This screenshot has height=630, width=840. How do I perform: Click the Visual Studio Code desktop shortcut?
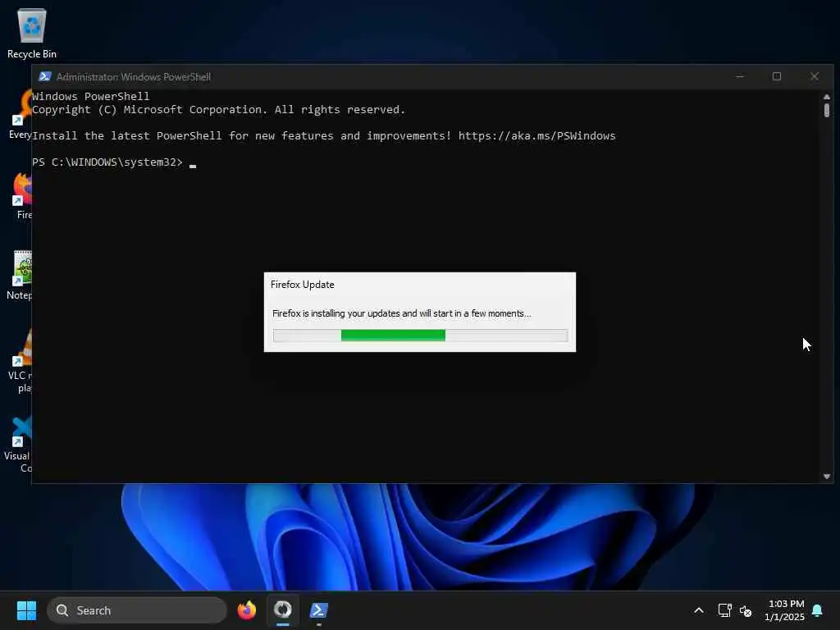tap(19, 445)
